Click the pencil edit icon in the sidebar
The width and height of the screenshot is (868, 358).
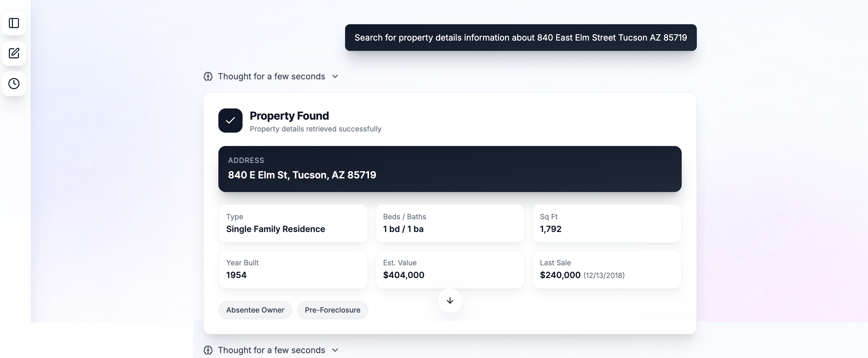(x=14, y=53)
